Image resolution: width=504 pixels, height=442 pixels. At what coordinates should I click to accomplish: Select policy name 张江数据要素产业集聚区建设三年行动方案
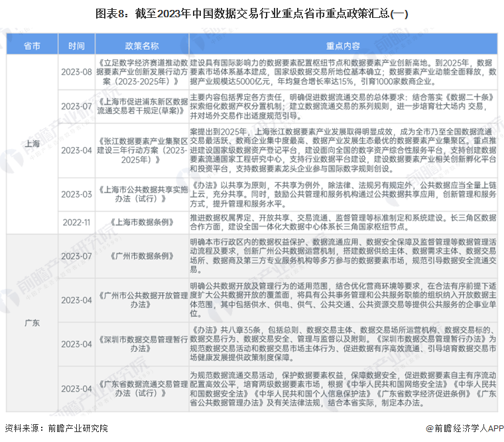click(x=142, y=150)
